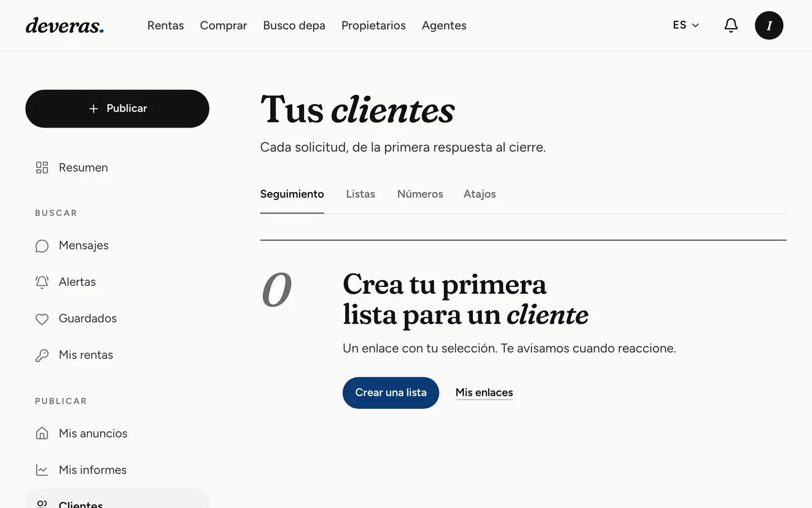Viewport: 812px width, 508px height.
Task: Open Comprar in top navigation
Action: point(223,25)
